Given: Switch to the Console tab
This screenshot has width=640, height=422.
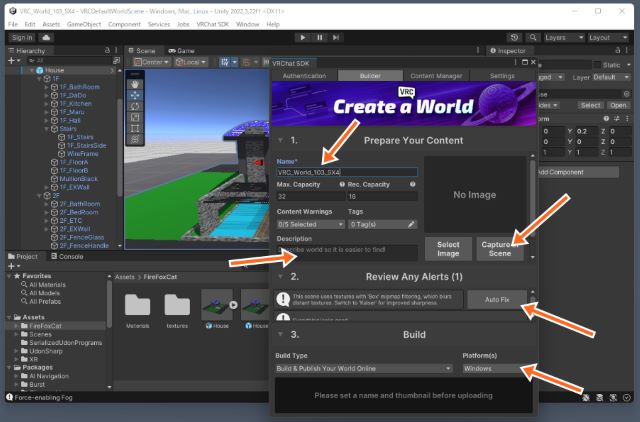Looking at the screenshot, I should pyautogui.click(x=67, y=256).
